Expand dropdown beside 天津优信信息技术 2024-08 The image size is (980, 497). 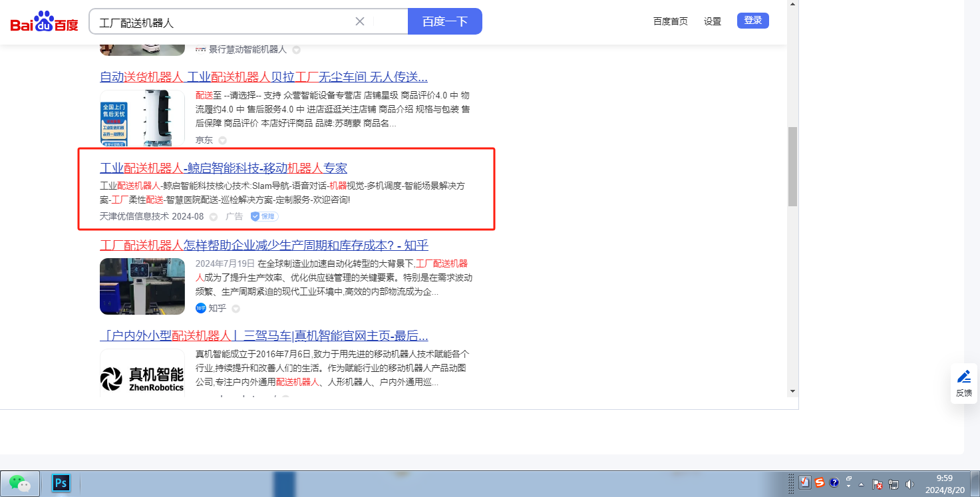(214, 217)
